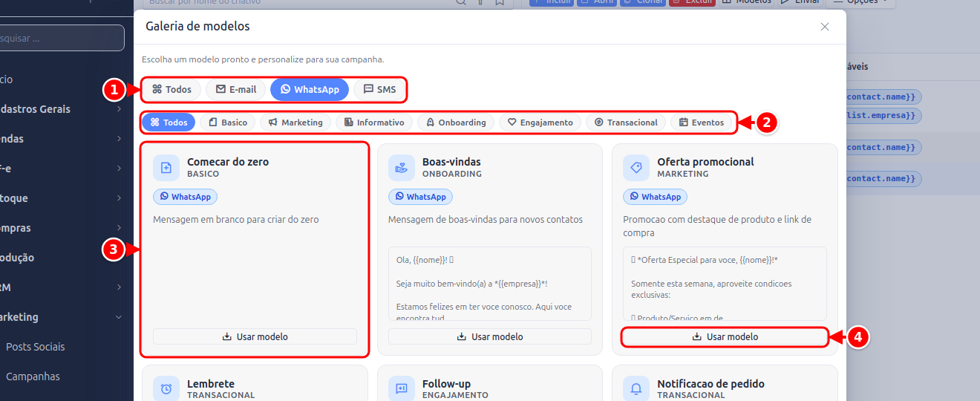The image size is (980, 401).
Task: Select the WhatsApp channel tab
Action: tap(310, 89)
